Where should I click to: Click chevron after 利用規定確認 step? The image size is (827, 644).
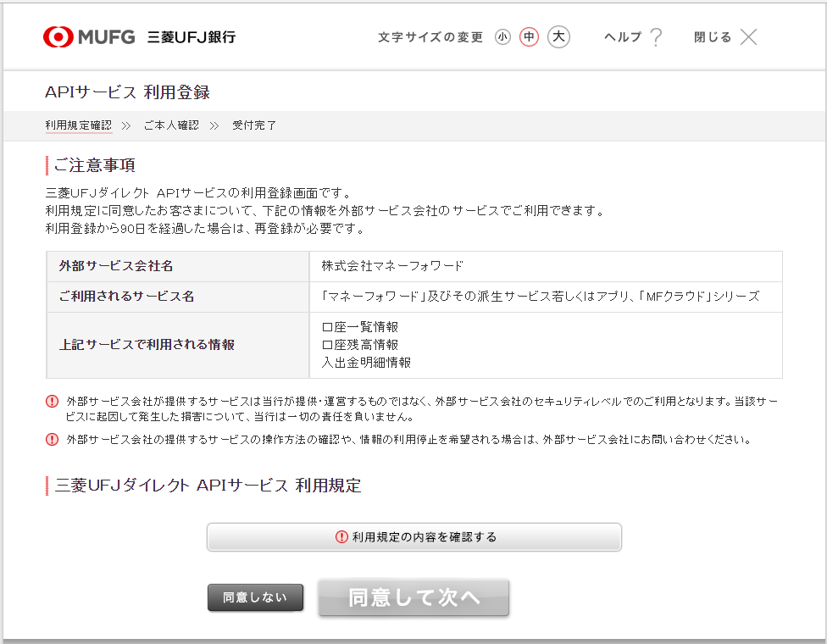126,126
